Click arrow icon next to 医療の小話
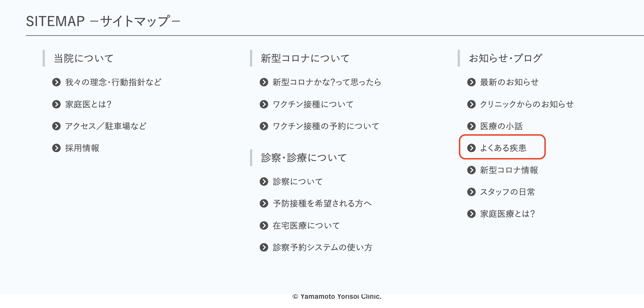Screen dimensions: 644x308 (x=471, y=126)
